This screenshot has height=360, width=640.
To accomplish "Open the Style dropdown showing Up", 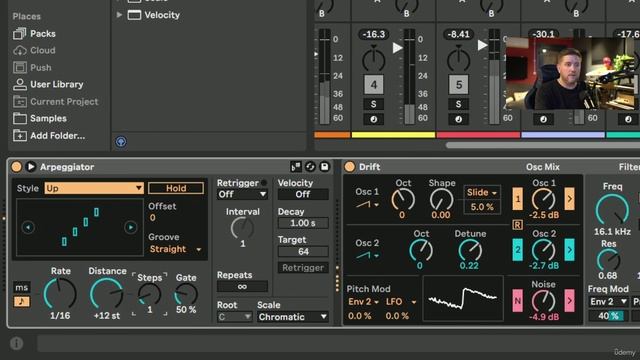I will click(x=94, y=188).
